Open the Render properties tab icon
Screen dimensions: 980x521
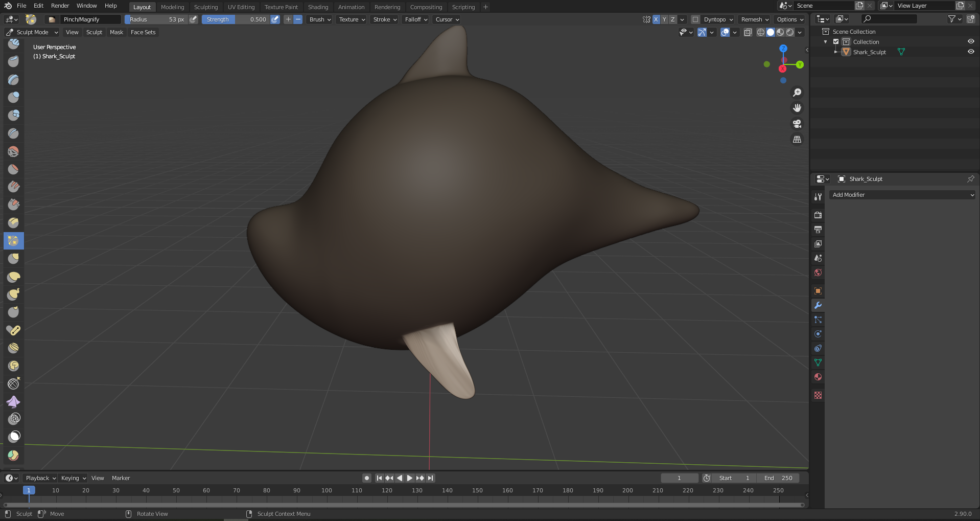click(x=818, y=215)
